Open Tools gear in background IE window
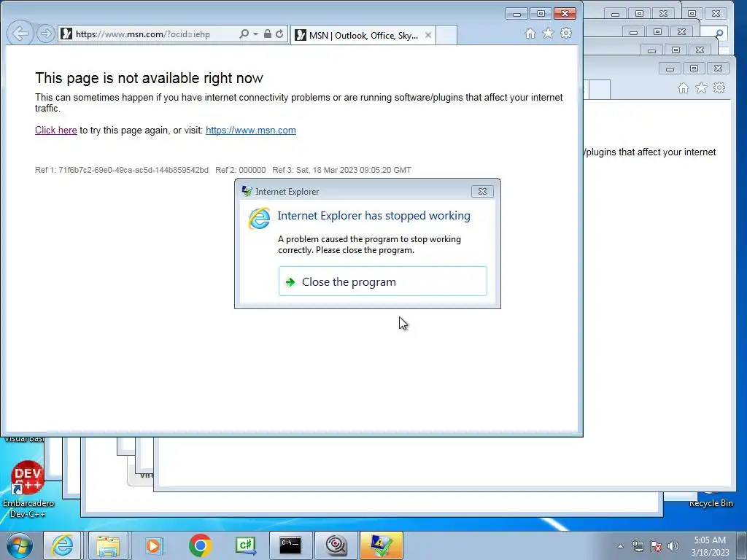The height and width of the screenshot is (560, 747). tap(719, 88)
